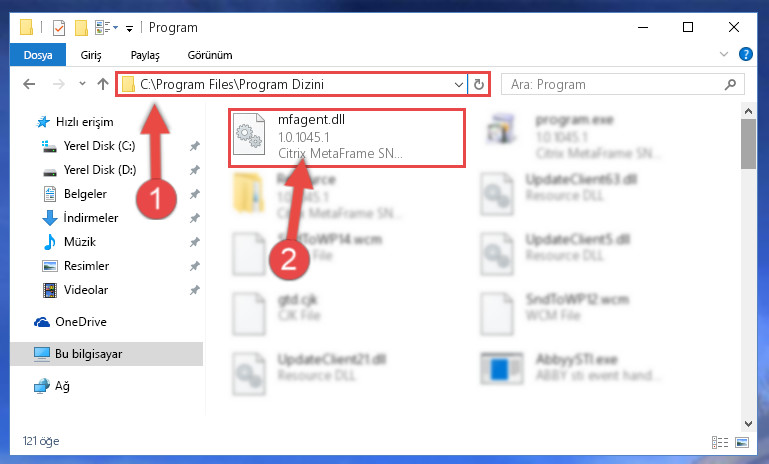The image size is (769, 464).
Task: Open the help question mark icon
Action: pyautogui.click(x=745, y=54)
